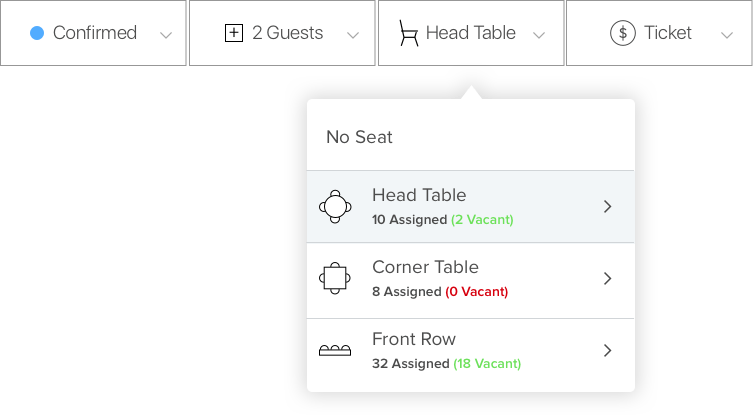This screenshot has height=415, width=753.
Task: Click the square Corner Table icon
Action: [335, 278]
